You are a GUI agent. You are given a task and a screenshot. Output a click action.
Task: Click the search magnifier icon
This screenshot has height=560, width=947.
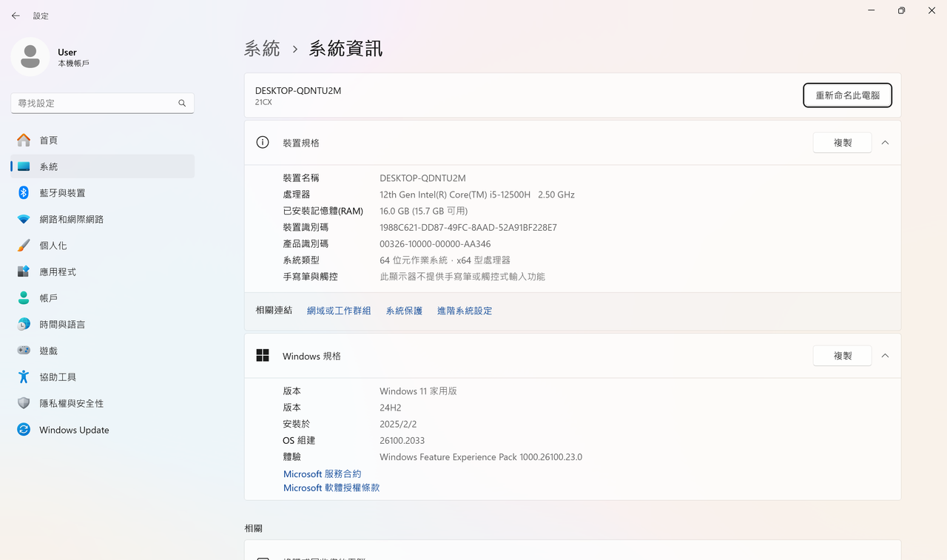tap(182, 104)
